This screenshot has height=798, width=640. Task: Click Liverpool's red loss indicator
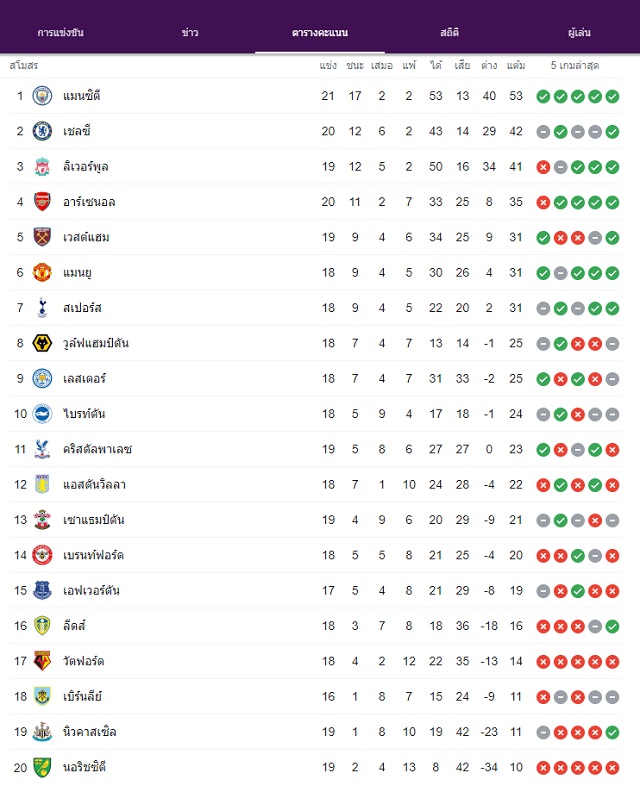coord(543,167)
